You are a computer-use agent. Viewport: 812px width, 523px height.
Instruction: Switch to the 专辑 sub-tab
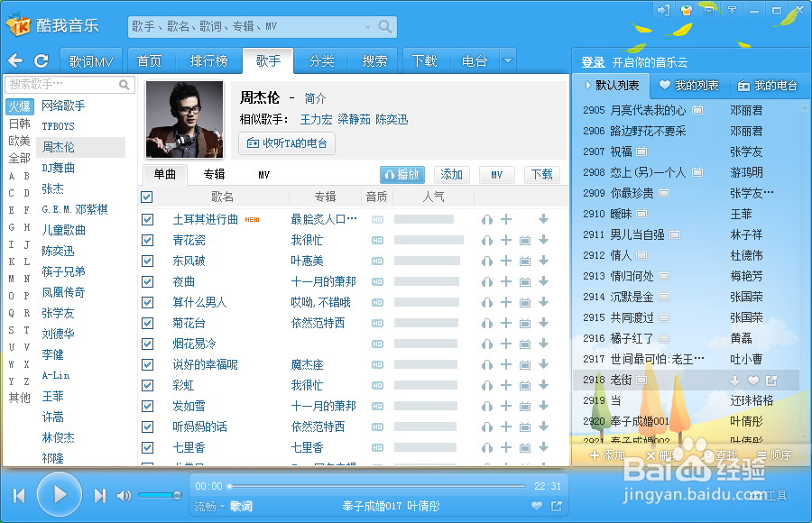[x=214, y=175]
